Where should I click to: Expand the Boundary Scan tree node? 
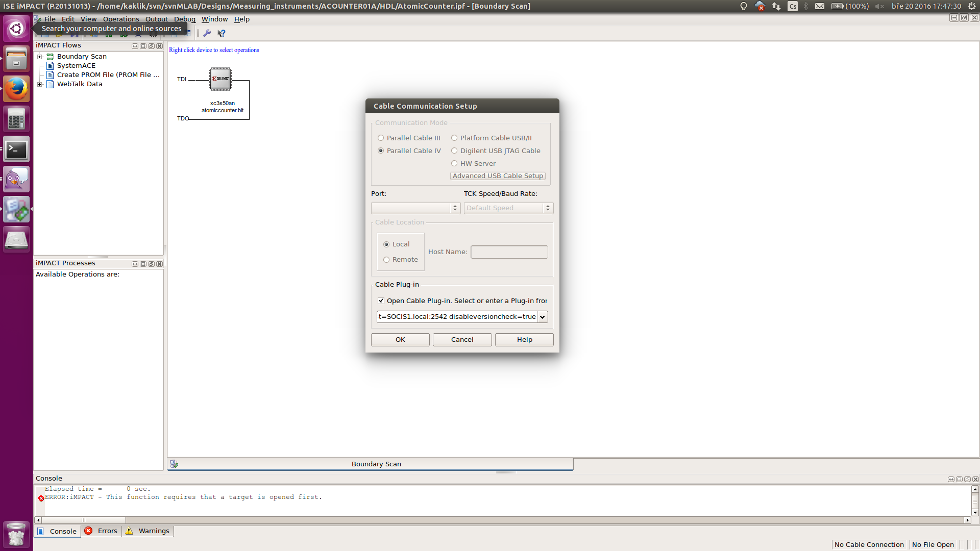(40, 57)
